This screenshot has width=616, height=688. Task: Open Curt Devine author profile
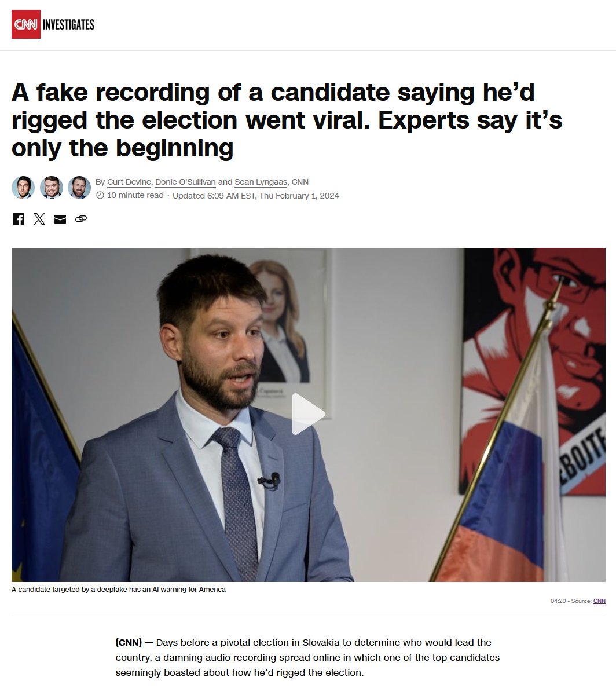point(129,182)
